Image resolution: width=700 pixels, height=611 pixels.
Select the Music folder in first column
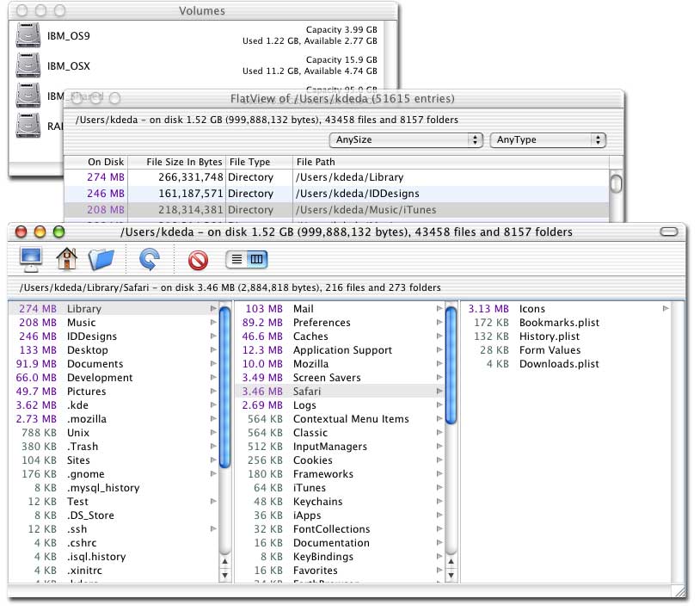click(82, 323)
